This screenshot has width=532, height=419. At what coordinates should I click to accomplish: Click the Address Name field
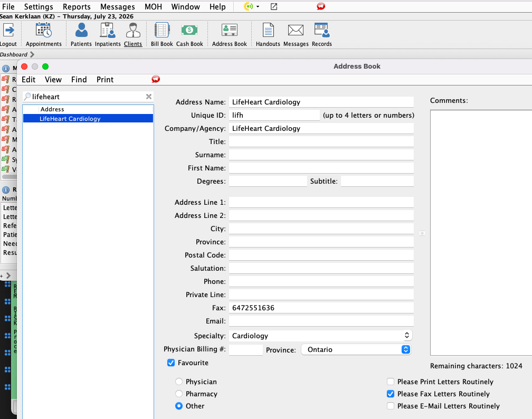(x=321, y=102)
